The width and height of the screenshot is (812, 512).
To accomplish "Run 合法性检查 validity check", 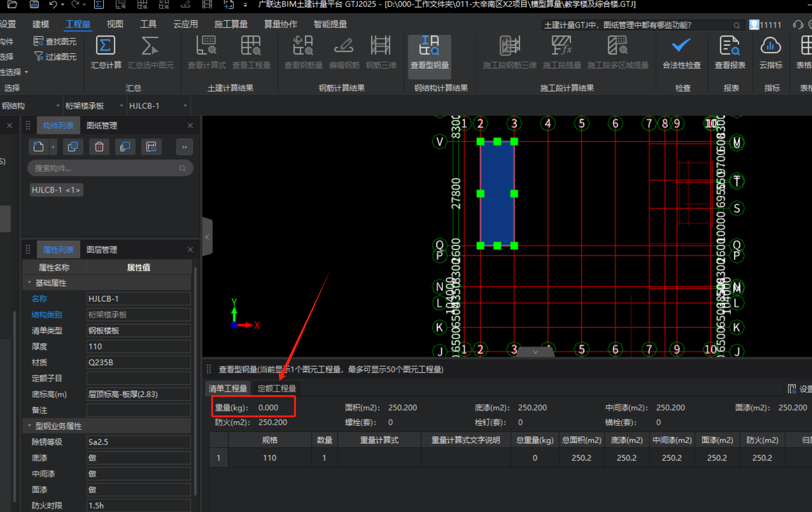I will (x=681, y=53).
